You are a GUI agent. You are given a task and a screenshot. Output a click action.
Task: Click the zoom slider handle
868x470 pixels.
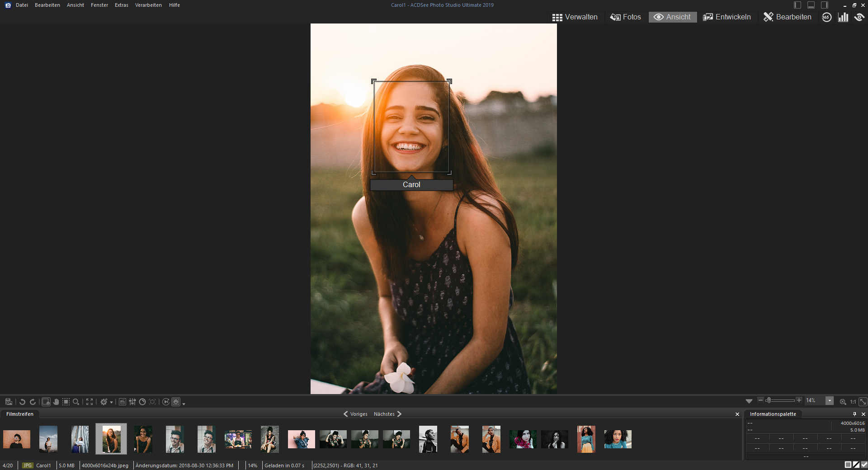coord(768,400)
